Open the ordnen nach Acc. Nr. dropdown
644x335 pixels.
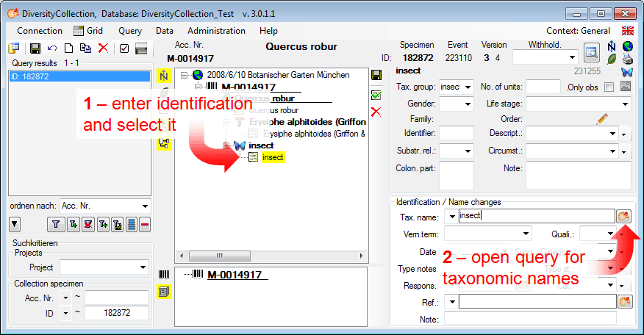[143, 206]
